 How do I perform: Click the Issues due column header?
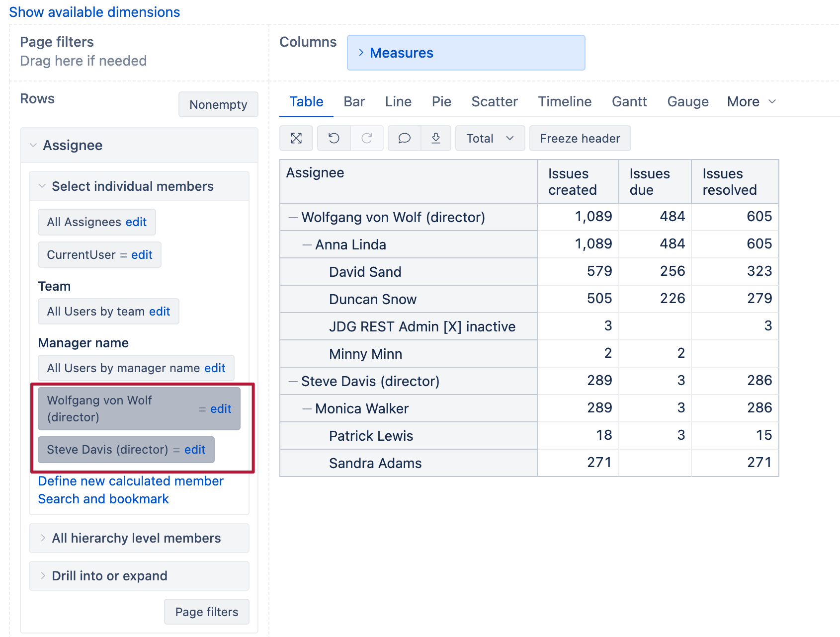655,181
